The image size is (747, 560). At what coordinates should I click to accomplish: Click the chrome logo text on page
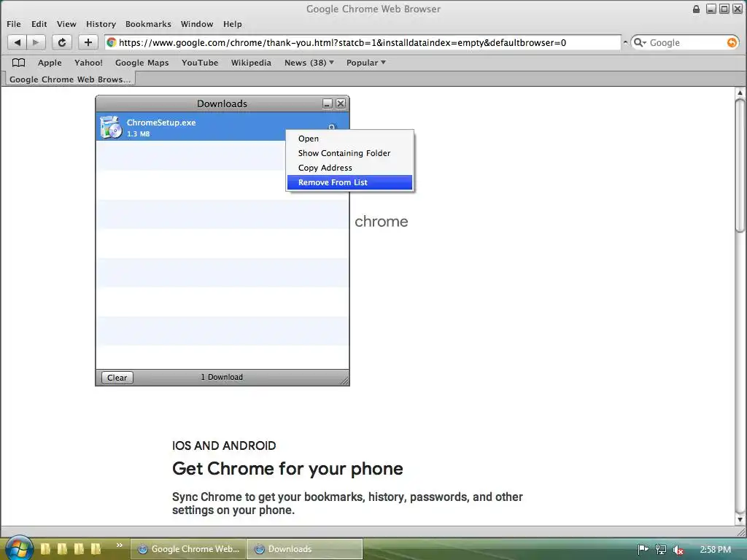(381, 222)
